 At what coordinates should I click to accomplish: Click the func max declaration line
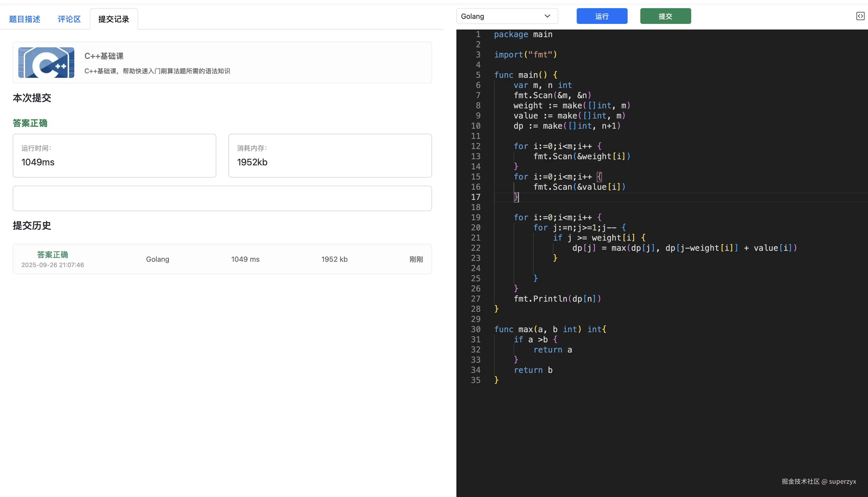[x=550, y=329]
